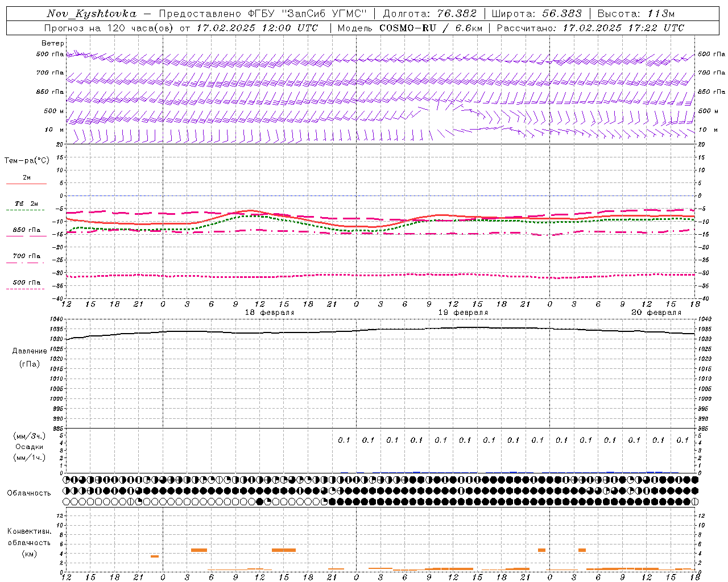
Task: Select the Td 2м dew point legend entry
Action: pos(26,203)
